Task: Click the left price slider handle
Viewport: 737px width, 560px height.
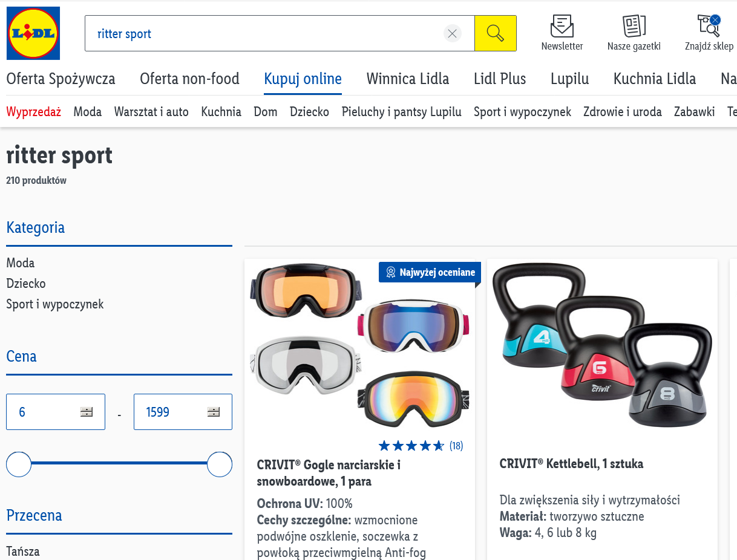Action: (19, 464)
